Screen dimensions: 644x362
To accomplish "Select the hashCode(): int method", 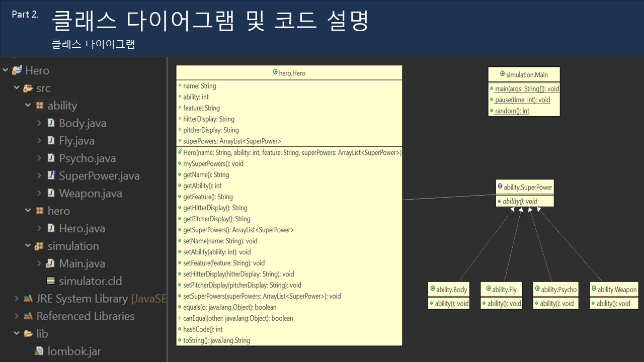I will tap(203, 329).
